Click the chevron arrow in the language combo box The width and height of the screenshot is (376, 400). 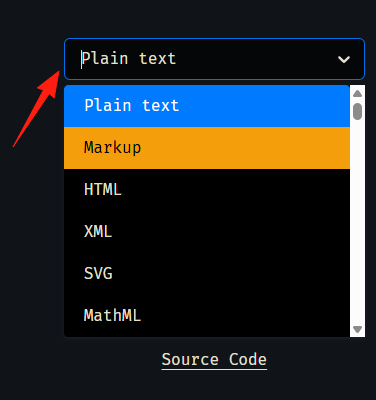pyautogui.click(x=344, y=60)
